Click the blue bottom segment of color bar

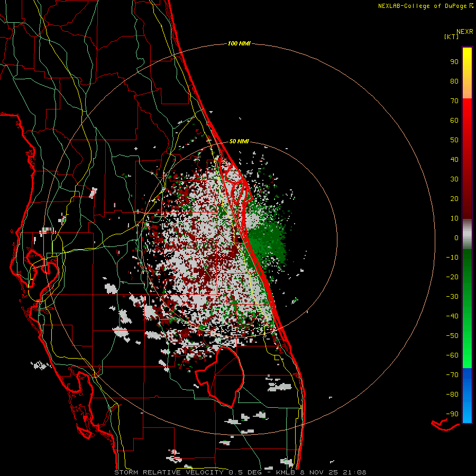click(467, 395)
